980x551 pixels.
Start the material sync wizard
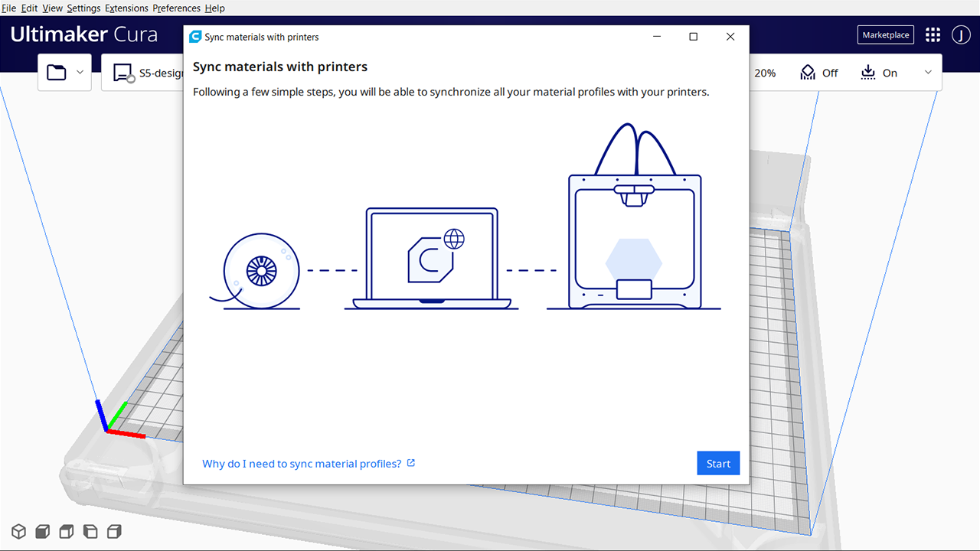click(718, 464)
